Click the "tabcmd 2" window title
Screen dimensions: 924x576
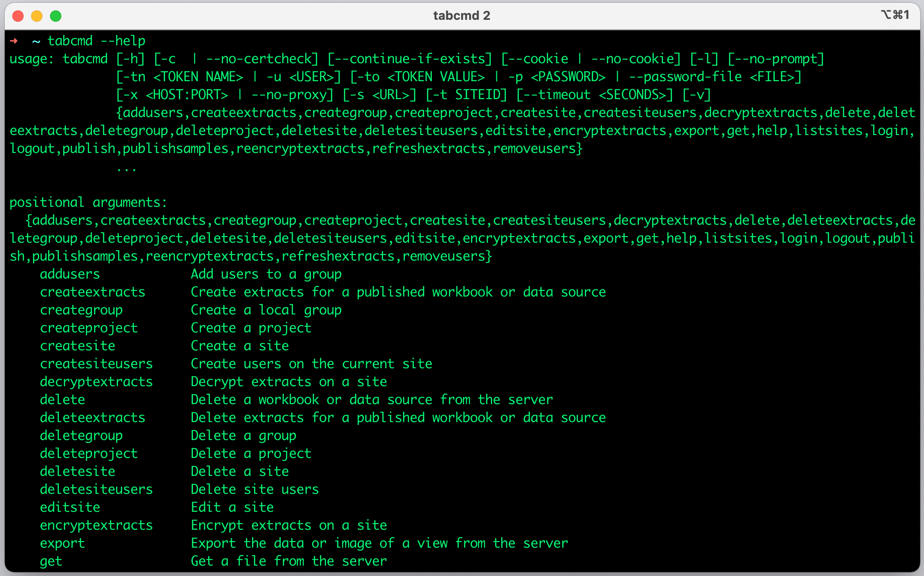tap(462, 16)
